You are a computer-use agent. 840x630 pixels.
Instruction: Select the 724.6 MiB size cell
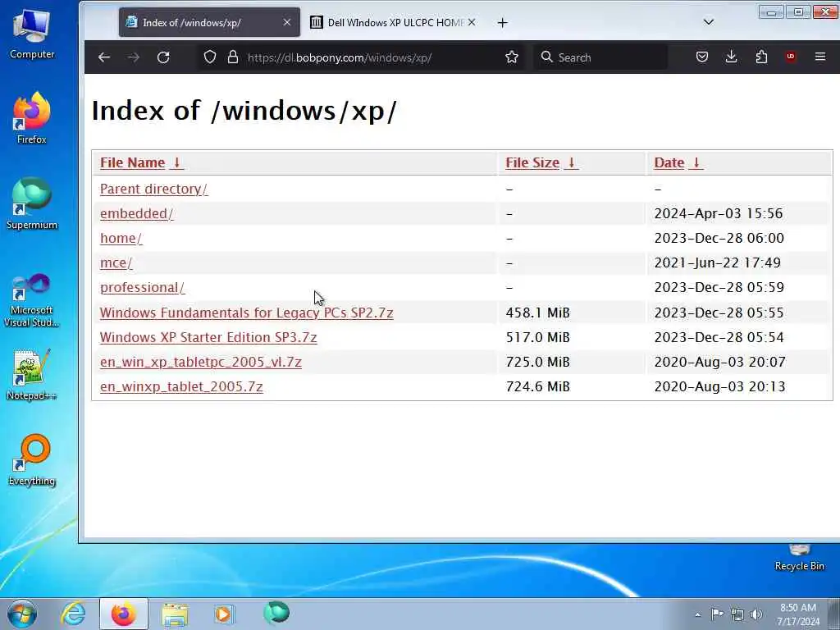pos(537,387)
